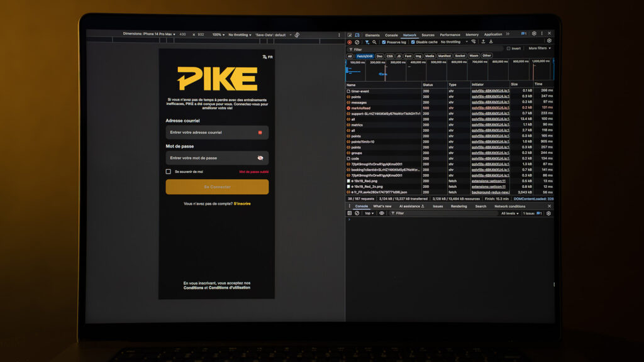This screenshot has width=644, height=362.
Task: Open network search magnifier
Action: tap(374, 42)
